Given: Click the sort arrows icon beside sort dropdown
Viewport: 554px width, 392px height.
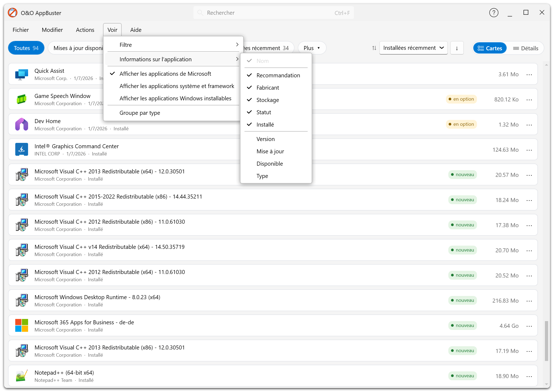Looking at the screenshot, I should pyautogui.click(x=374, y=48).
